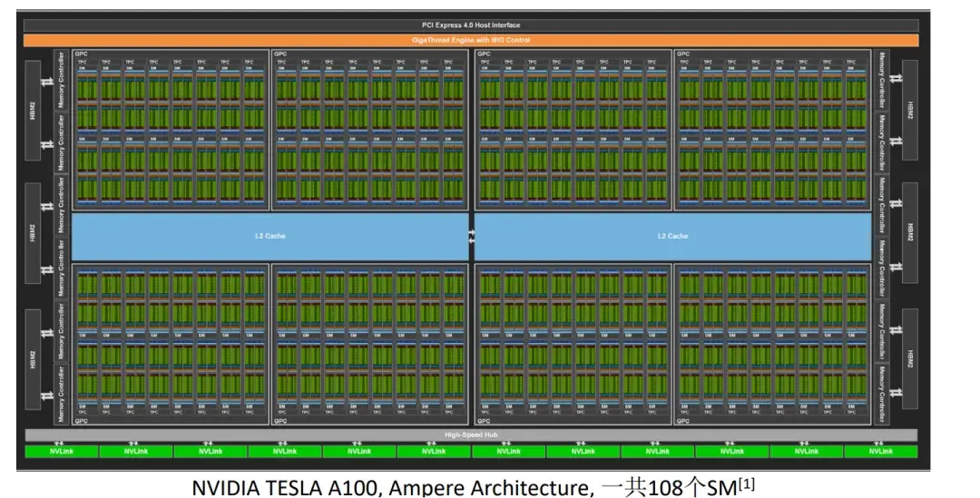Click the GPC label of the top-left cluster
This screenshot has height=498, width=980.
click(x=82, y=54)
